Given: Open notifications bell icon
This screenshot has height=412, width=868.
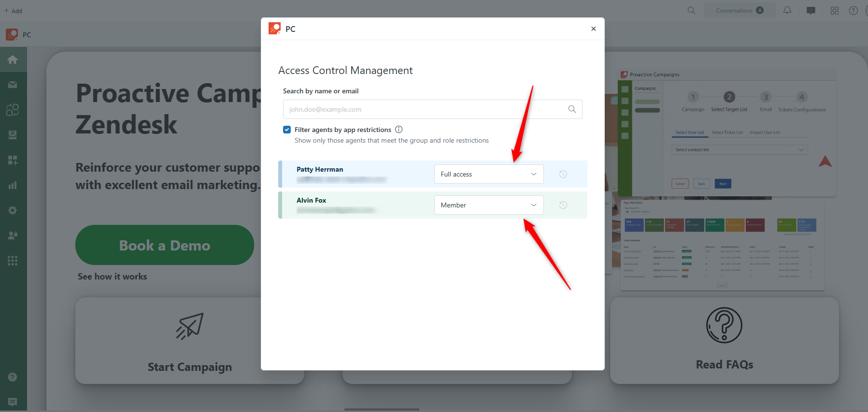Looking at the screenshot, I should pyautogui.click(x=787, y=10).
